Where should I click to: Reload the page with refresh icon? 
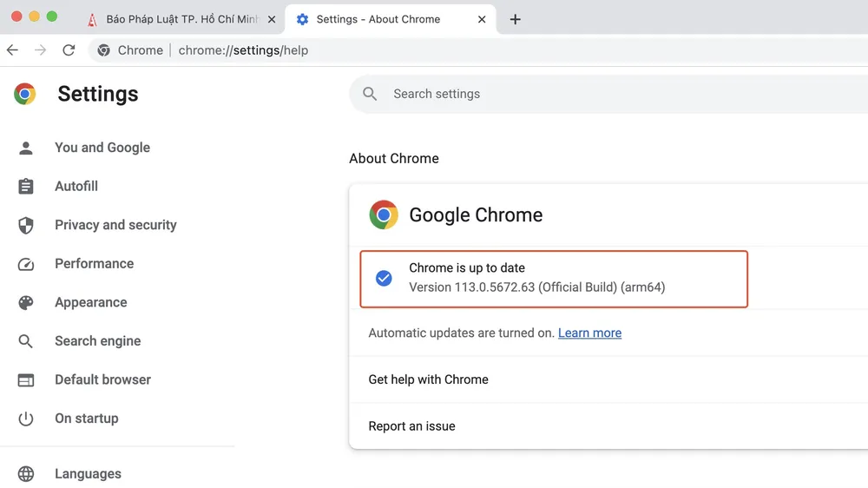[x=69, y=50]
